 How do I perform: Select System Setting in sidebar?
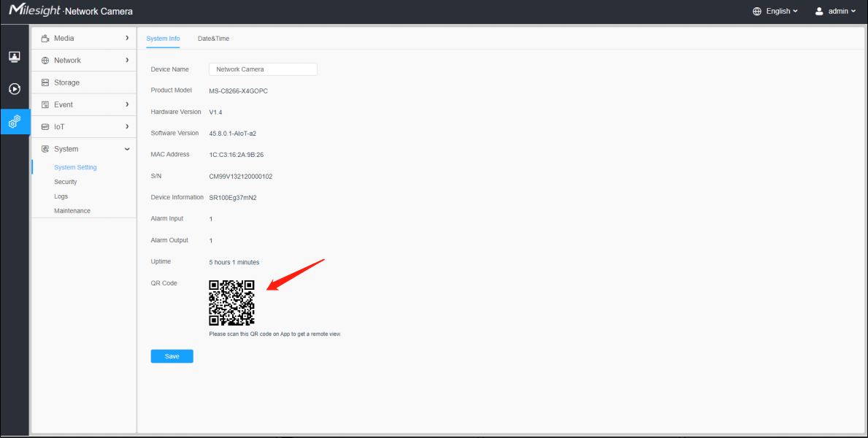pos(75,167)
